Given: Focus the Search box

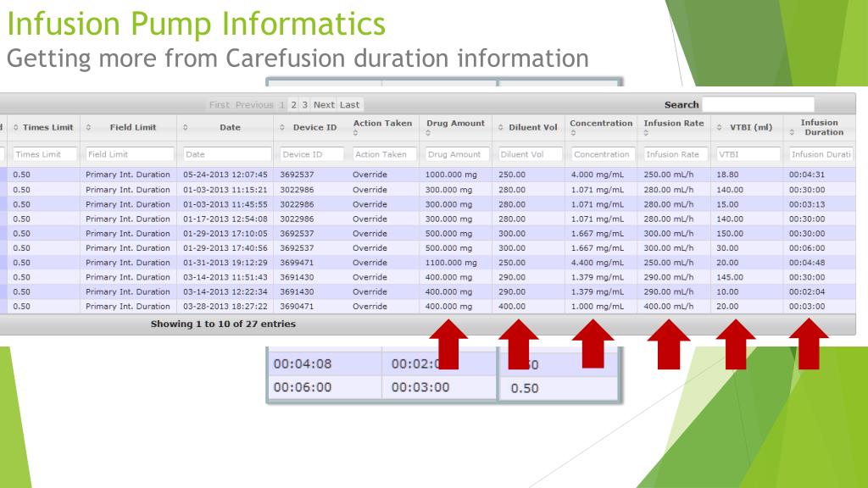Looking at the screenshot, I should pyautogui.click(x=758, y=104).
